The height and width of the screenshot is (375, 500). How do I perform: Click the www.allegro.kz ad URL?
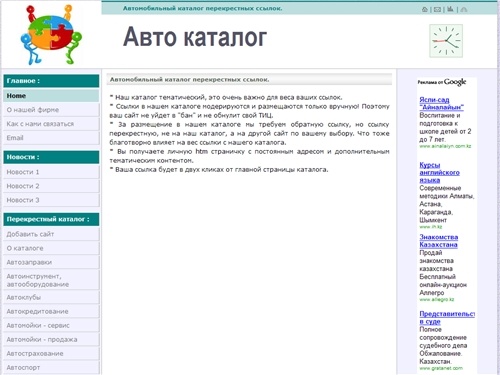[436, 299]
